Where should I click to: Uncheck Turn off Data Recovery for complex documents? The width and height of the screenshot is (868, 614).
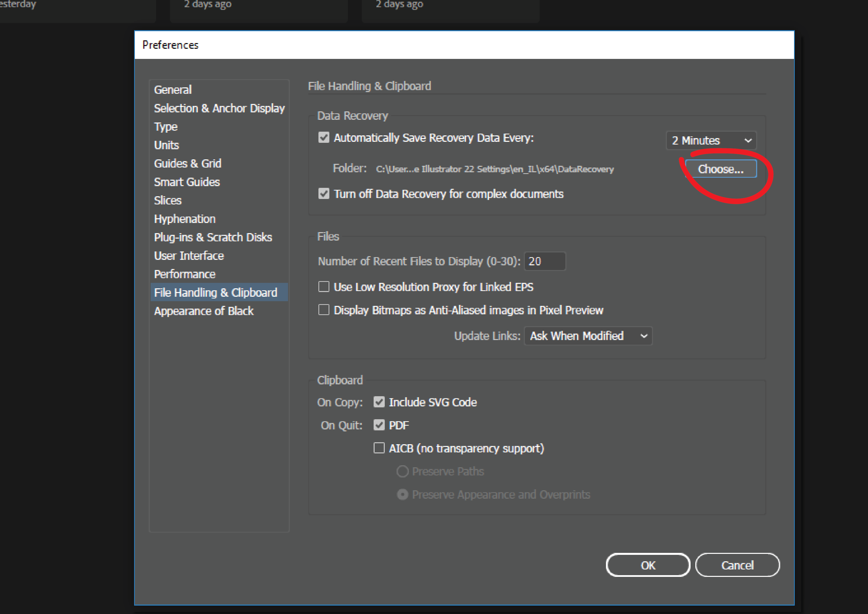(324, 194)
